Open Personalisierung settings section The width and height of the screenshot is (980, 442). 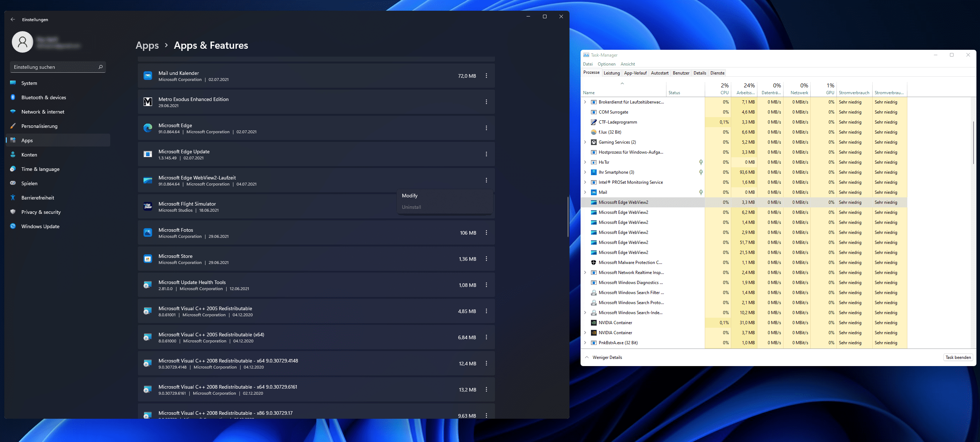(x=58, y=126)
